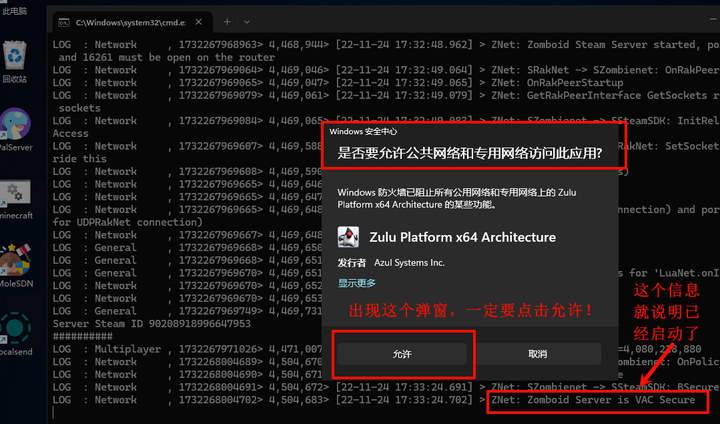The height and width of the screenshot is (424, 720).
Task: Open the 显示更多 link in firewall dialog
Action: pyautogui.click(x=357, y=283)
